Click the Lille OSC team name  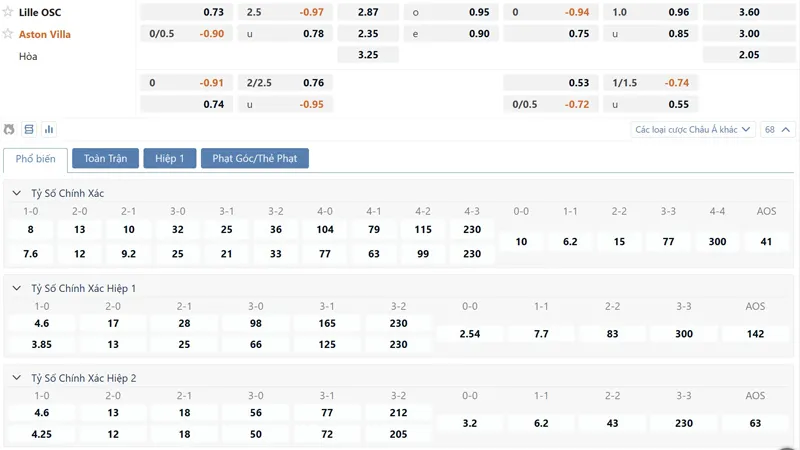point(40,12)
